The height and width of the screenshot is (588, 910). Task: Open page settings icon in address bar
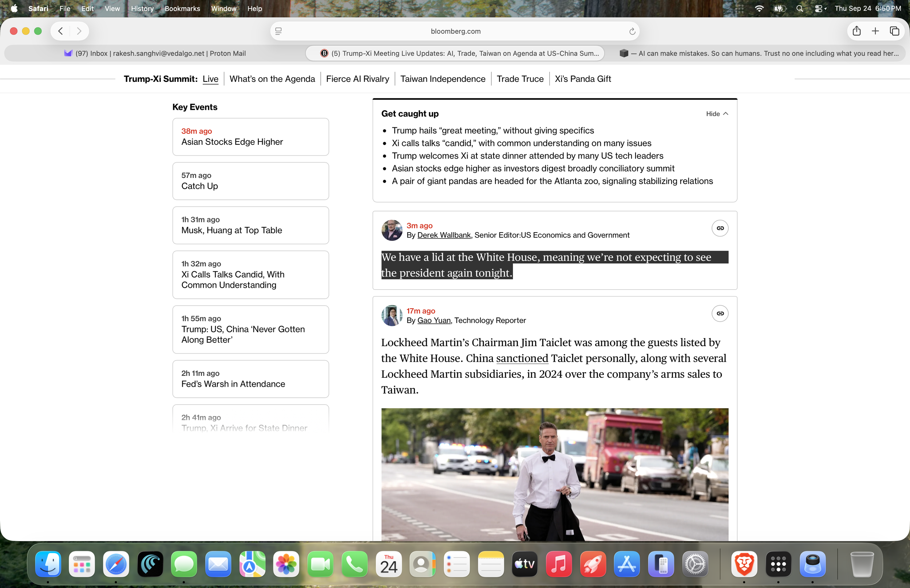278,31
